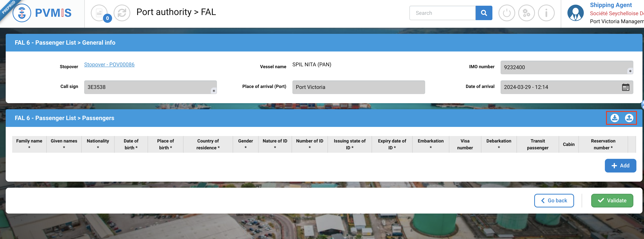Image resolution: width=644 pixels, height=239 pixels.
Task: Click the refresh circular arrows icon
Action: point(122,13)
